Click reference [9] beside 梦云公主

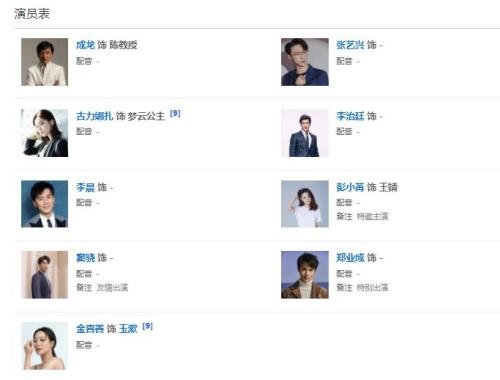click(x=175, y=114)
